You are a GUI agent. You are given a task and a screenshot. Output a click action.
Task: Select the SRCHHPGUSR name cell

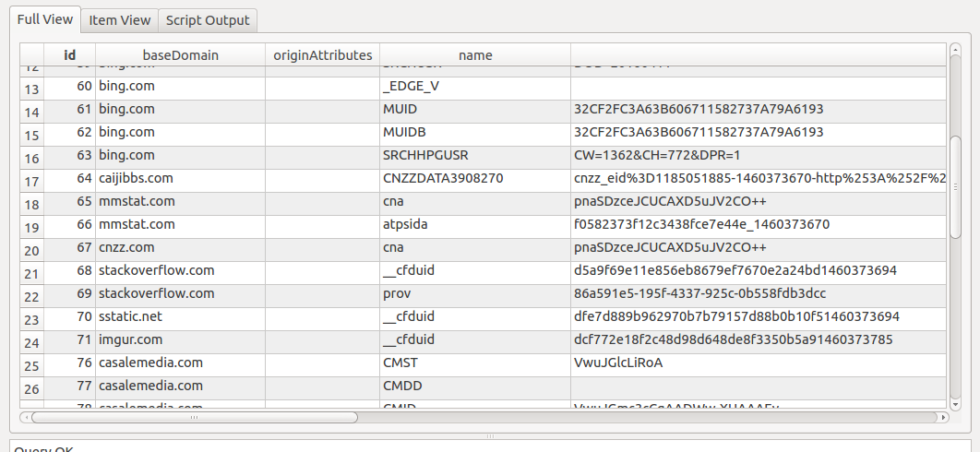pos(475,156)
